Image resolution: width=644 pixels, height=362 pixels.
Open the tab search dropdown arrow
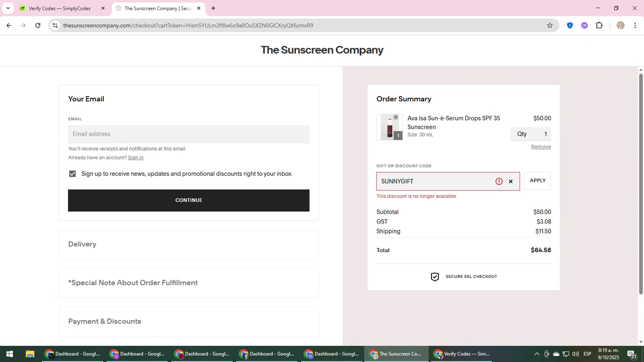[x=8, y=8]
